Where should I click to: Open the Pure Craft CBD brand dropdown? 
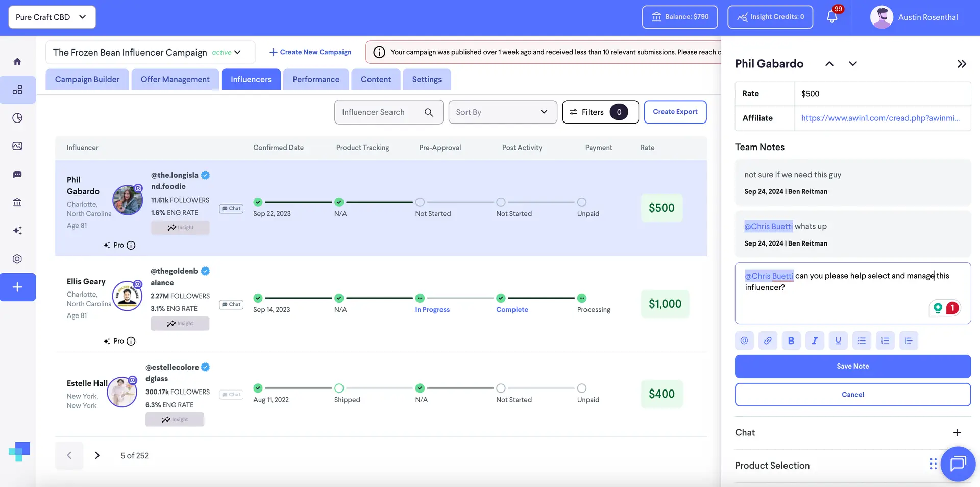[x=52, y=17]
